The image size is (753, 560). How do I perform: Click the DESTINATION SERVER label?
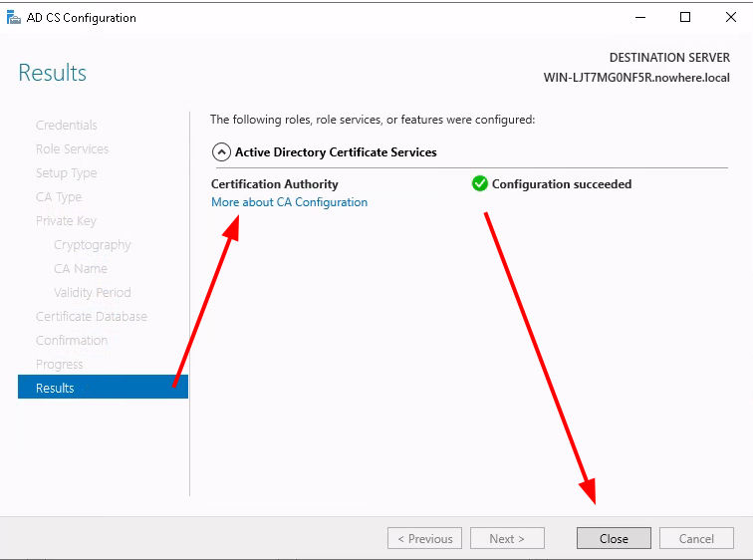point(669,58)
